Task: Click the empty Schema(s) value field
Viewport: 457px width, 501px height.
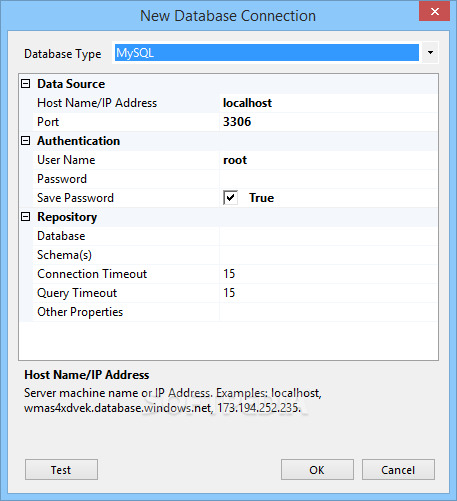Action: (328, 255)
